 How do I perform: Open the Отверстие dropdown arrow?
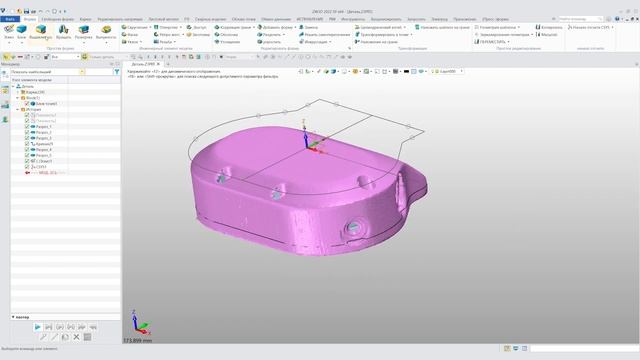coord(181,27)
